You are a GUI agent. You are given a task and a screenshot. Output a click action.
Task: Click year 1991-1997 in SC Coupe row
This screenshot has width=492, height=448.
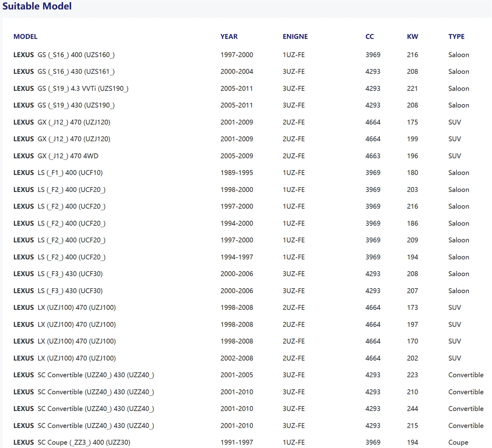click(x=237, y=442)
